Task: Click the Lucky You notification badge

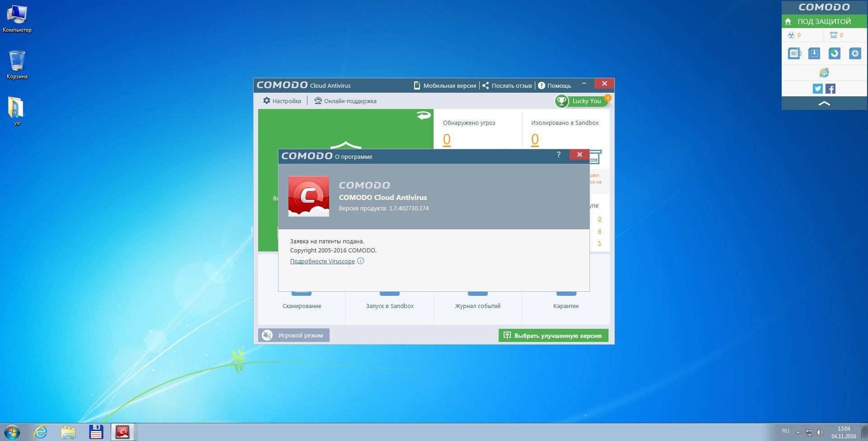Action: [x=608, y=98]
